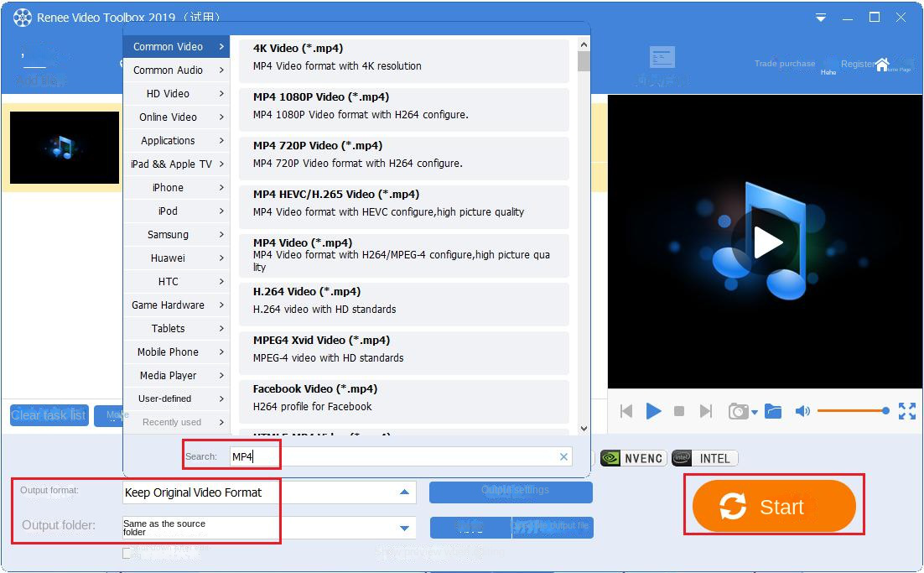Open the snapshot format dropdown arrow

[x=754, y=411]
